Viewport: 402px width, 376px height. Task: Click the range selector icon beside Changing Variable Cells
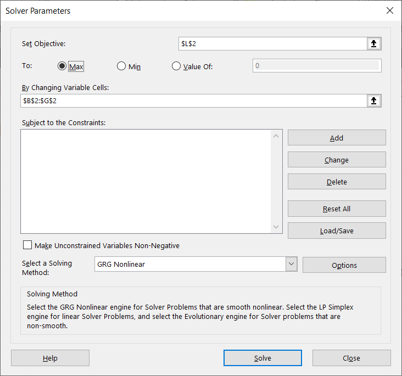[374, 101]
